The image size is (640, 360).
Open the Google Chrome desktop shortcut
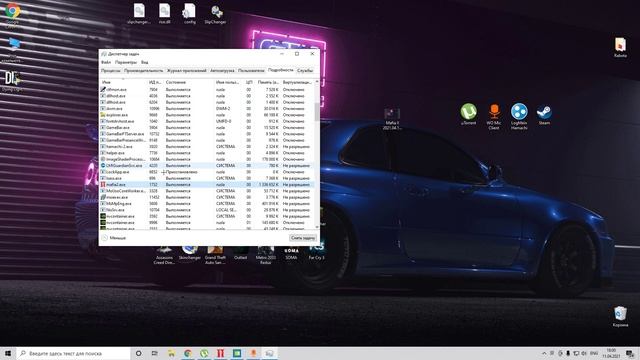point(12,14)
